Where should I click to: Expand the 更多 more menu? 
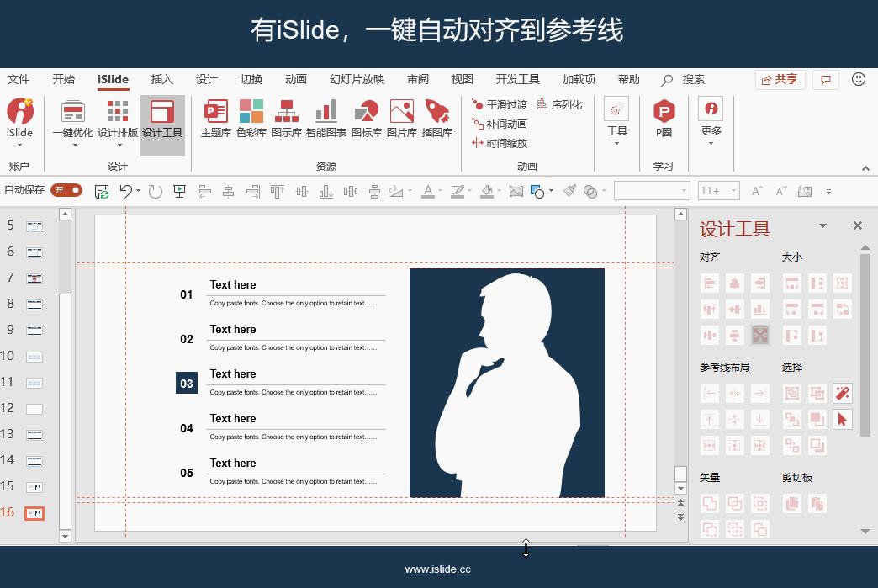click(x=711, y=122)
